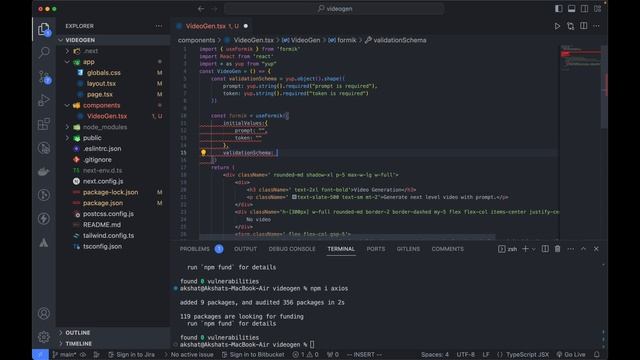The width and height of the screenshot is (640, 360).
Task: Expand the TIMELINE section
Action: [113, 344]
